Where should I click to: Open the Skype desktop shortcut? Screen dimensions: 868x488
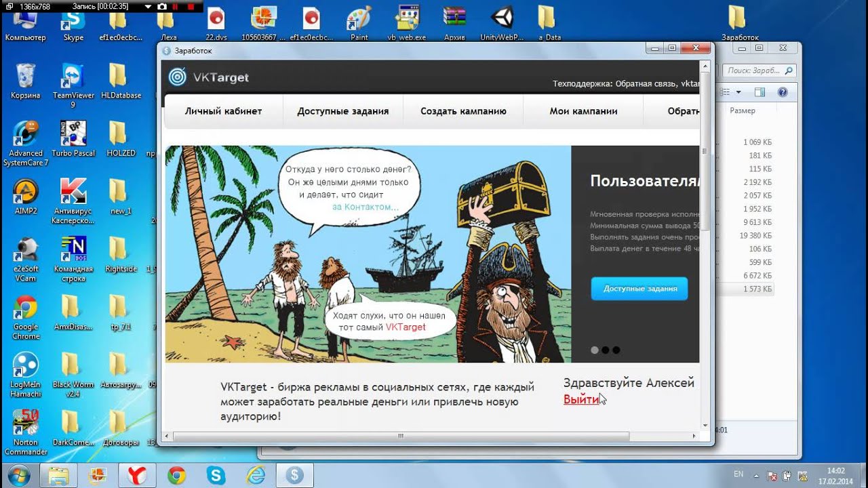[73, 25]
